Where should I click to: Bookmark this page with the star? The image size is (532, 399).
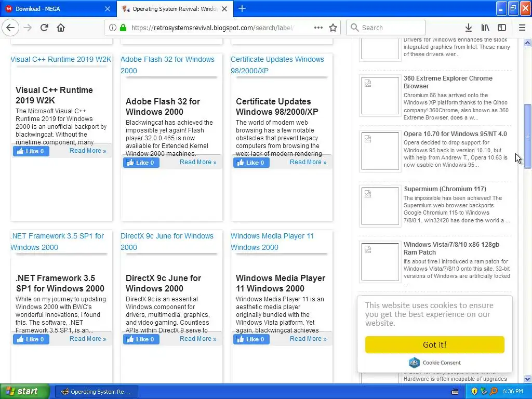click(x=333, y=28)
